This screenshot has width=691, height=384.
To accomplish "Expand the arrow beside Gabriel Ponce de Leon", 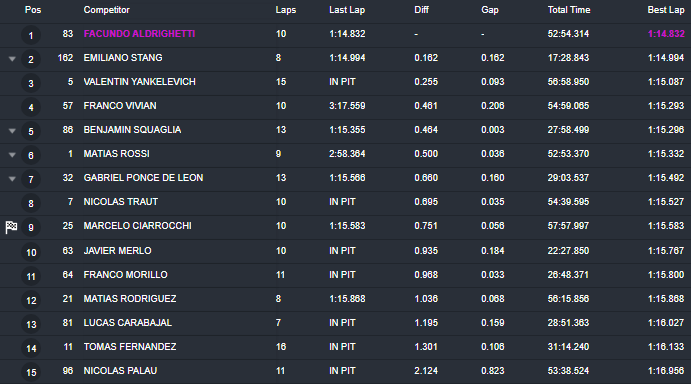I will (x=12, y=179).
